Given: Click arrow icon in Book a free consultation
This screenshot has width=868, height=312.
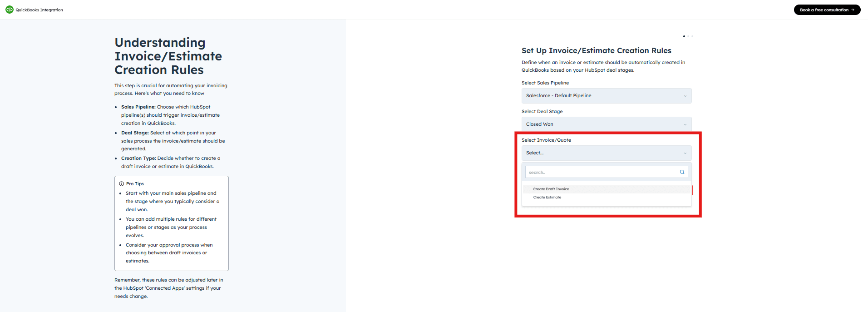Looking at the screenshot, I should pos(853,10).
